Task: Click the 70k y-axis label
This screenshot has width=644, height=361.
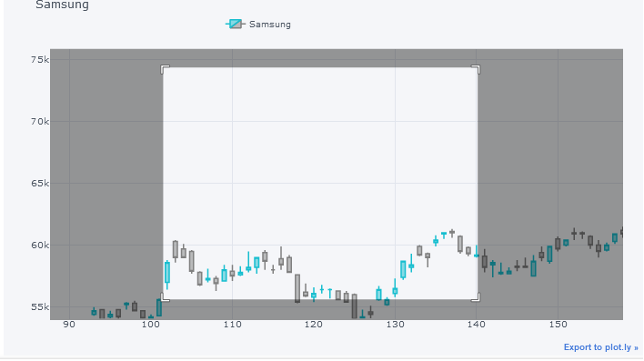Action: pos(40,122)
